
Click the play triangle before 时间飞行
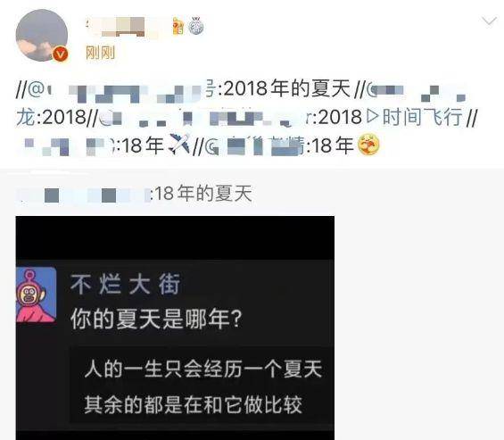pos(373,116)
